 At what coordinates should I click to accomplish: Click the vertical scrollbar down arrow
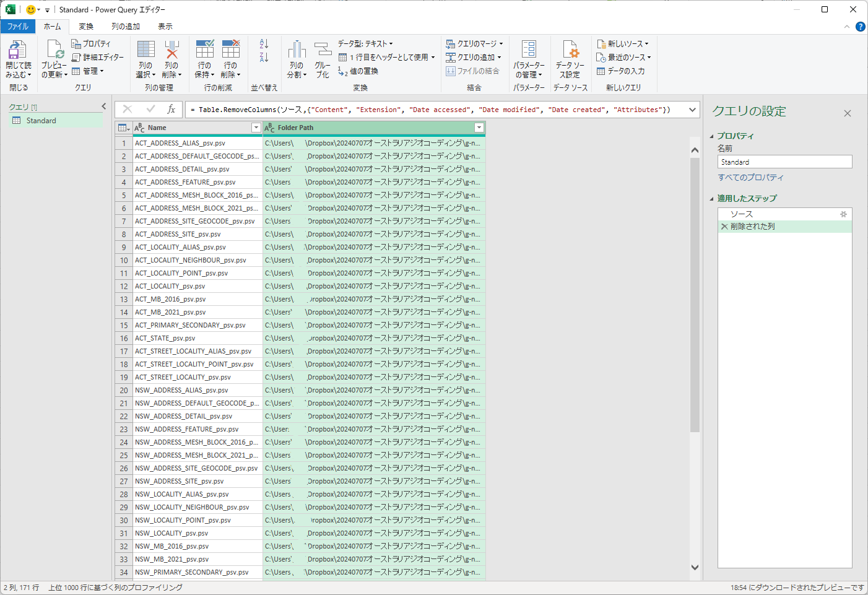tap(695, 567)
